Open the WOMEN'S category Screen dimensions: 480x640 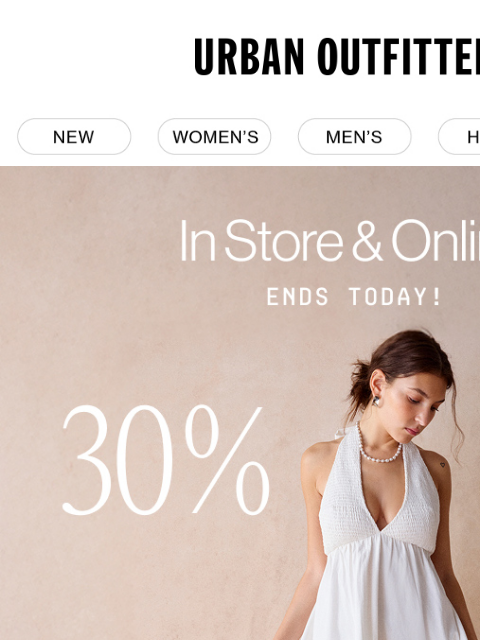(x=214, y=137)
